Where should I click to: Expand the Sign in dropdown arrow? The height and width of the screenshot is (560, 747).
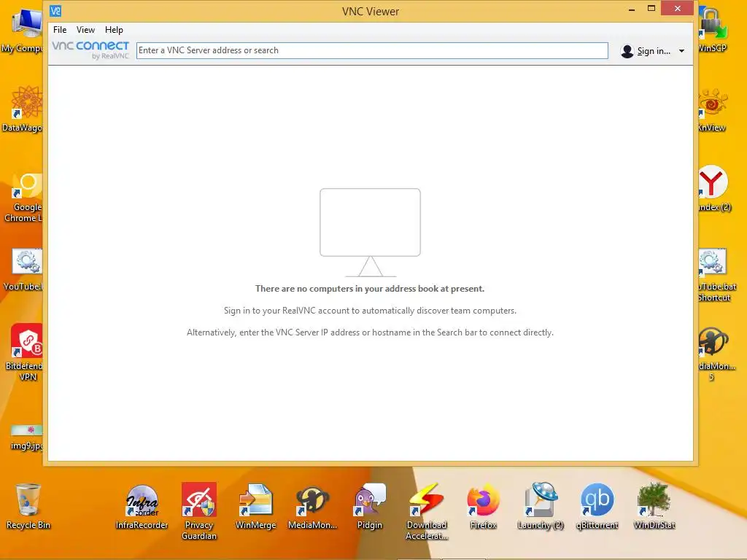pos(682,51)
